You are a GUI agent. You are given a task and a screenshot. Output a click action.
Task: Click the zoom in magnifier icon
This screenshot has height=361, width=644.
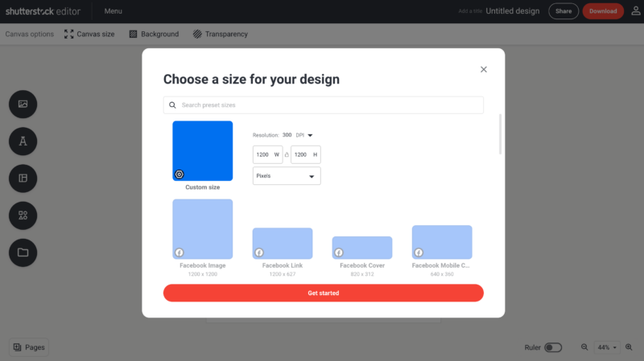630,347
